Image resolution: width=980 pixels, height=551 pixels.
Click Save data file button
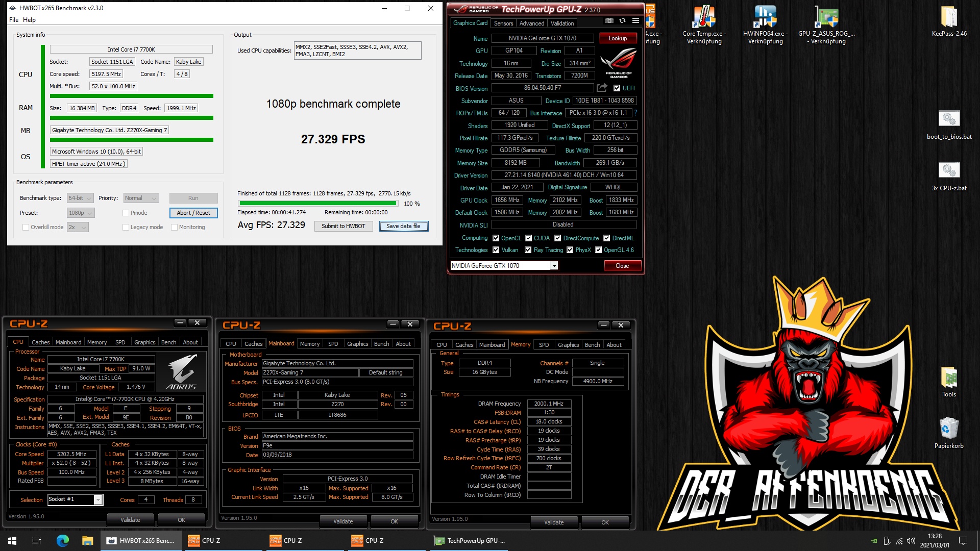tap(403, 226)
